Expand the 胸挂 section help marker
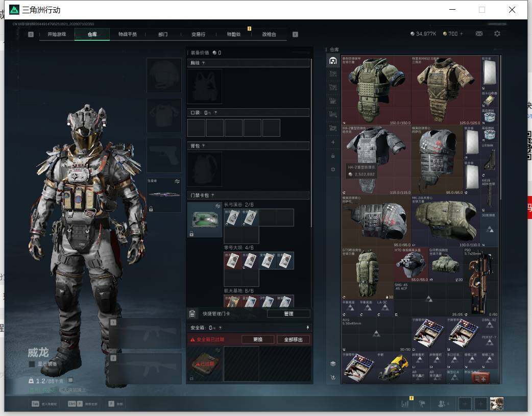The height and width of the screenshot is (416, 532). pos(203,63)
